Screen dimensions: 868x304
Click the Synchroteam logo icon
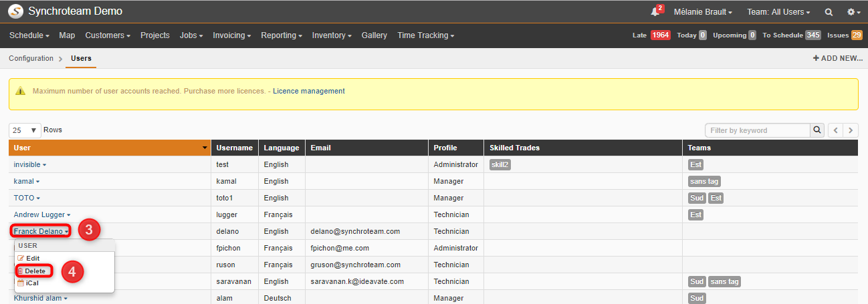coord(15,11)
